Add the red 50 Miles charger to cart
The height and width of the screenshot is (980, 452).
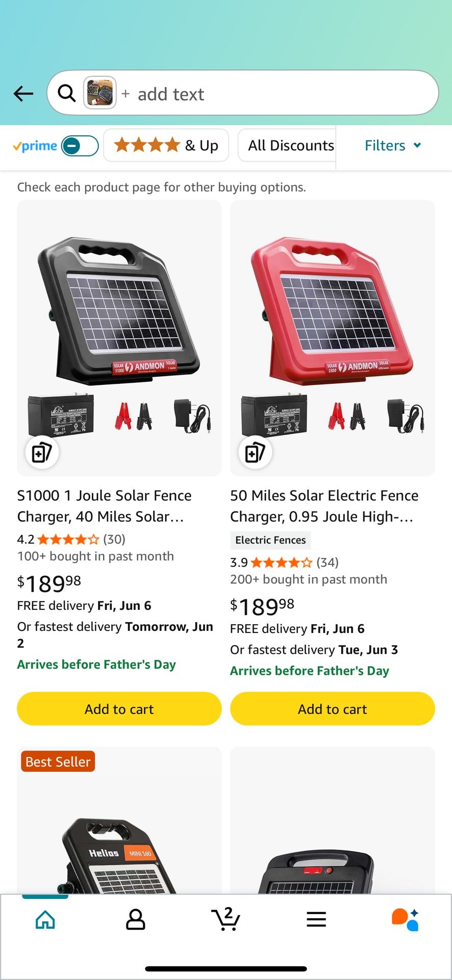point(332,709)
